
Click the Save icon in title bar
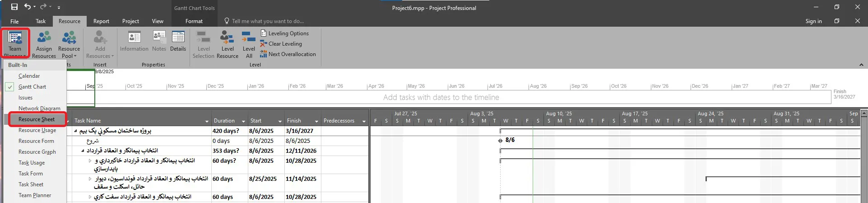(x=14, y=7)
